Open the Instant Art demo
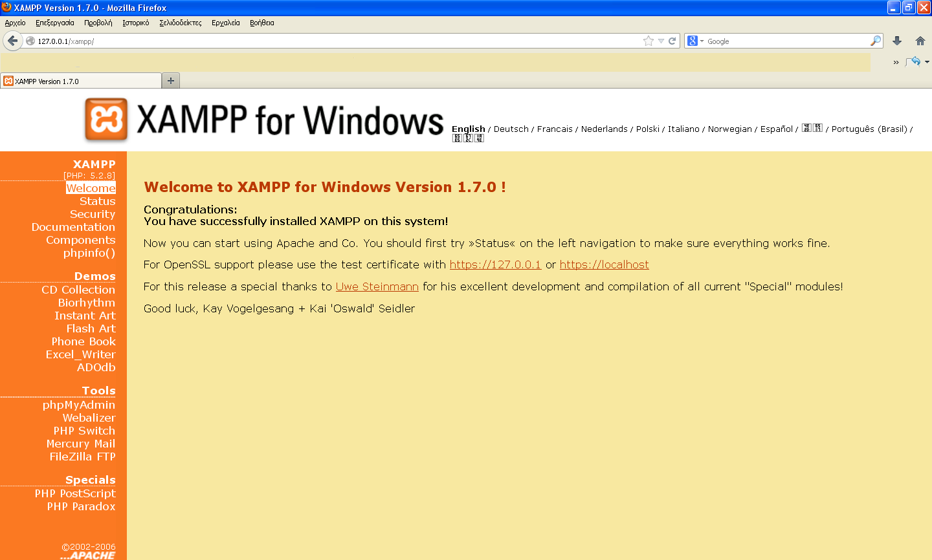Viewport: 932px width, 560px height. tap(85, 316)
